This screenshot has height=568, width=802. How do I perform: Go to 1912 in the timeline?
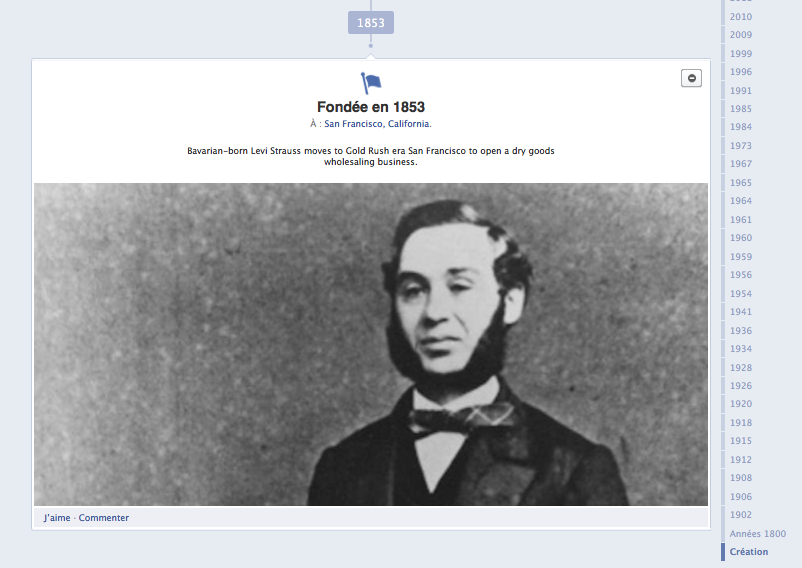(741, 460)
